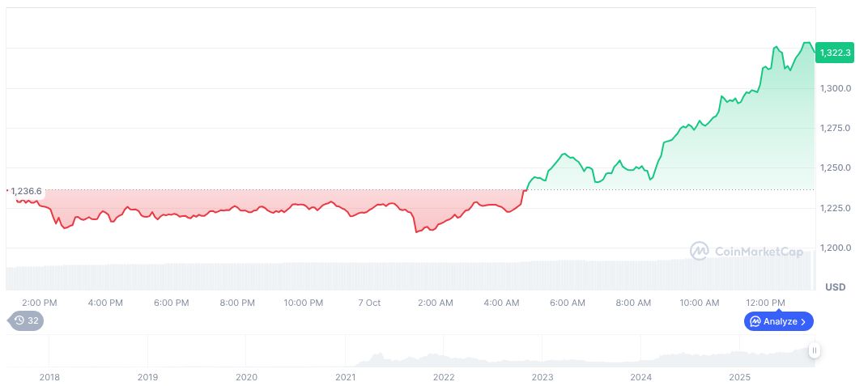This screenshot has height=386, width=868.
Task: Click the USD currency label
Action: tap(835, 287)
